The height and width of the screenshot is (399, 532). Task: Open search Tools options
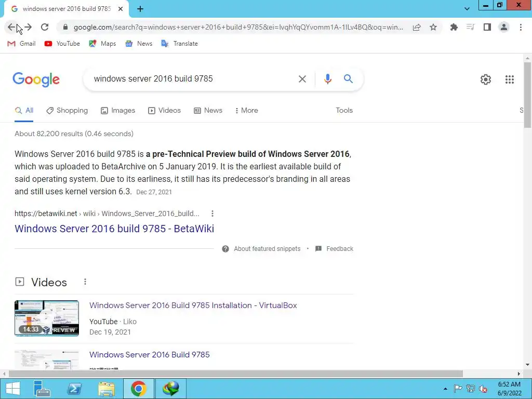tap(344, 111)
